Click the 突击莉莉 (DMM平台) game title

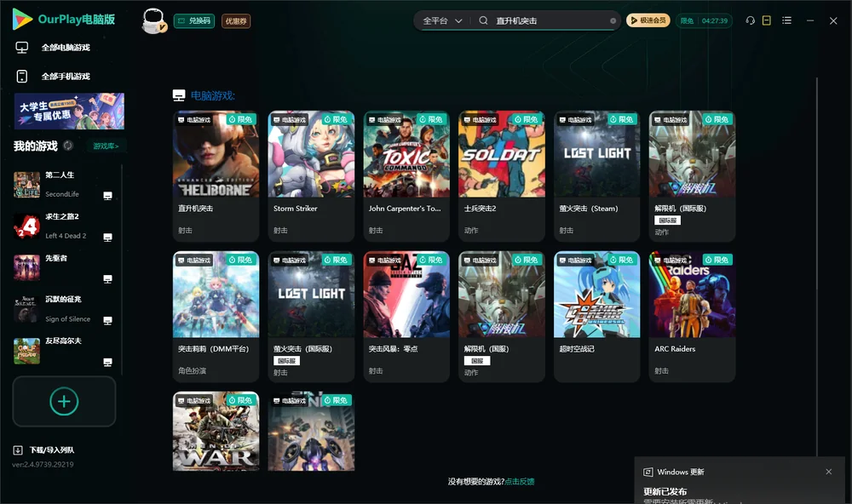coord(213,349)
